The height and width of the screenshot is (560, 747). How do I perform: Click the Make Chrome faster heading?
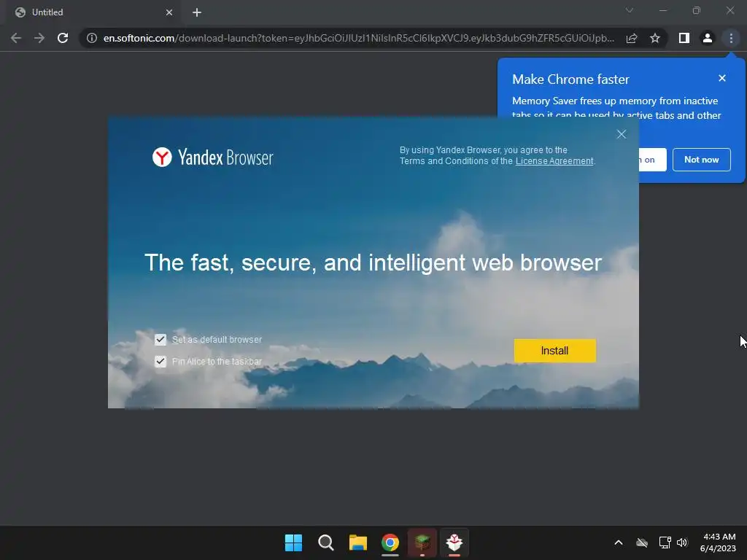(x=570, y=79)
